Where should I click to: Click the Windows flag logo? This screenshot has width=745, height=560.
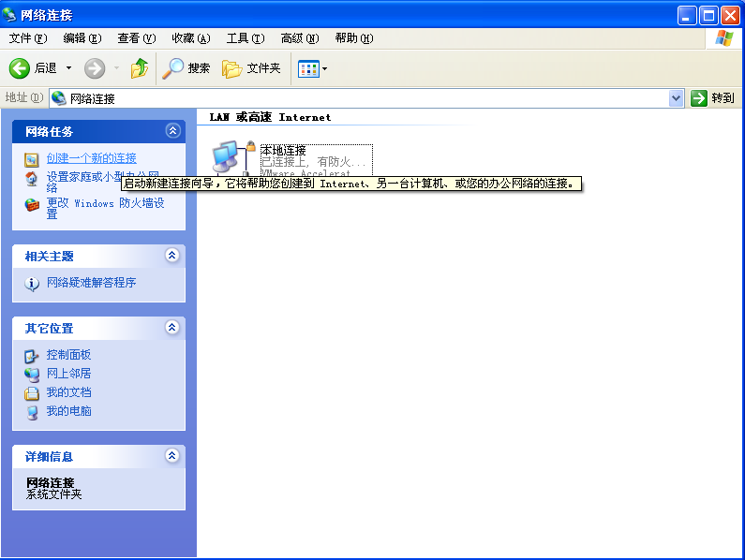(723, 38)
